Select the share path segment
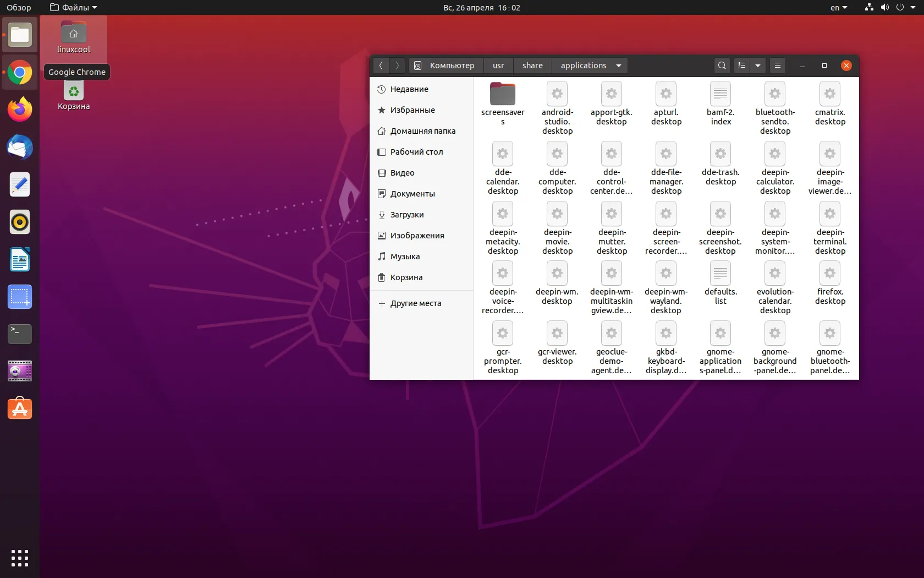Viewport: 924px width, 578px height. point(532,66)
